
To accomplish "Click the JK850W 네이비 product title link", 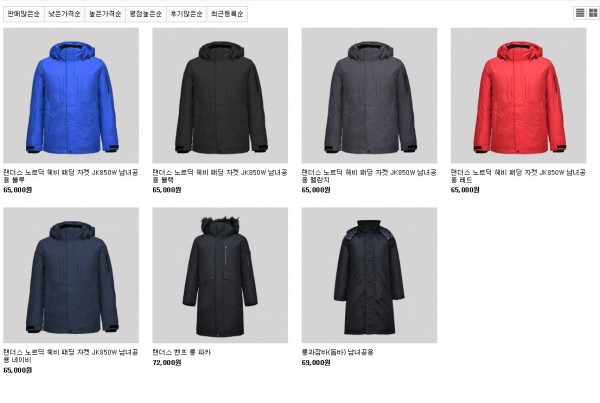I will [x=71, y=356].
